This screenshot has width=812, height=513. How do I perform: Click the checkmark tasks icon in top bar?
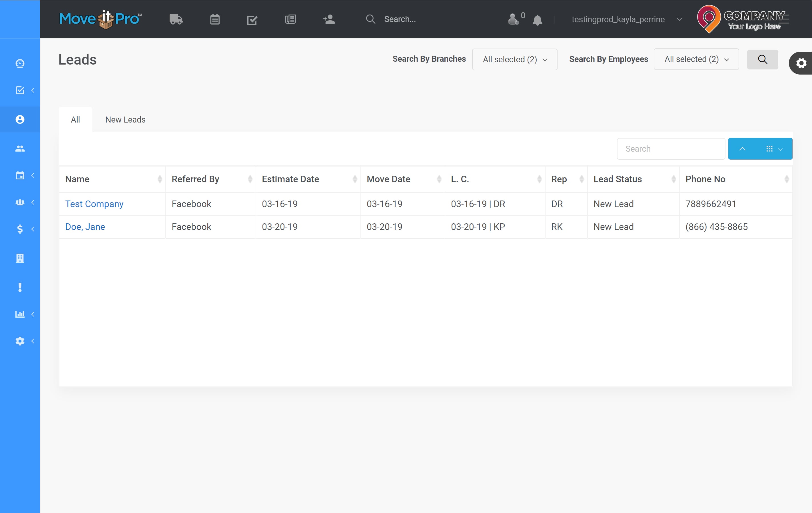(x=252, y=20)
